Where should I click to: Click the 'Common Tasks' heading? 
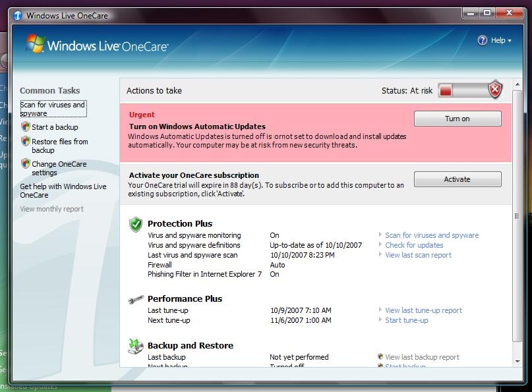pyautogui.click(x=50, y=90)
